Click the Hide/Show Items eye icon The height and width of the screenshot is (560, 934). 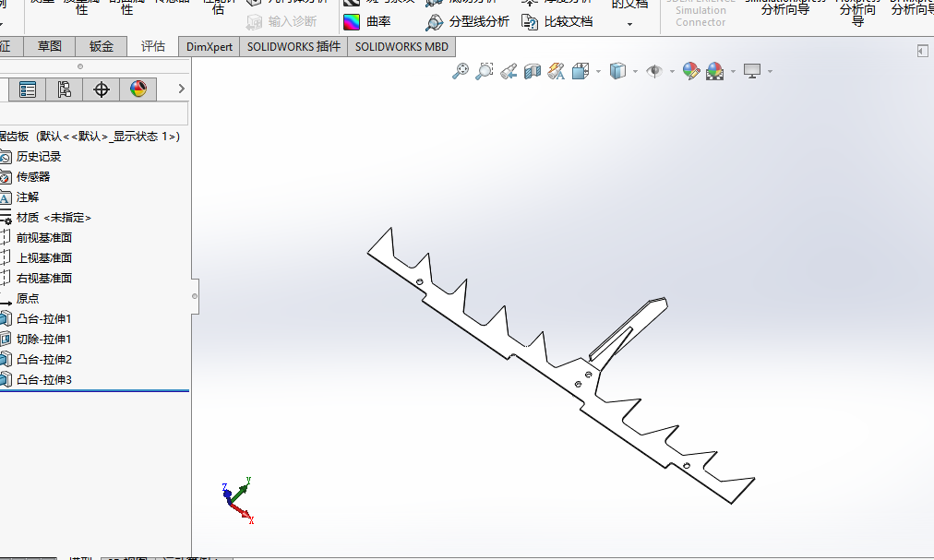[654, 71]
